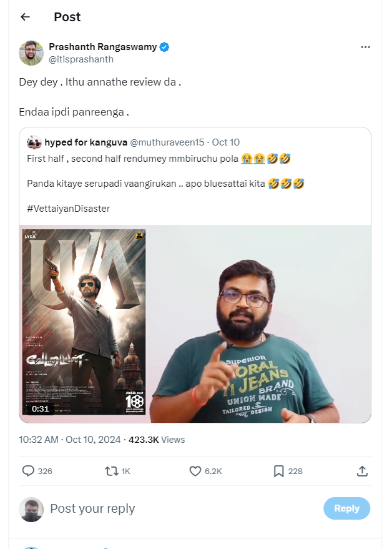Click the repost arrows icon
The image size is (392, 549).
[x=112, y=471]
